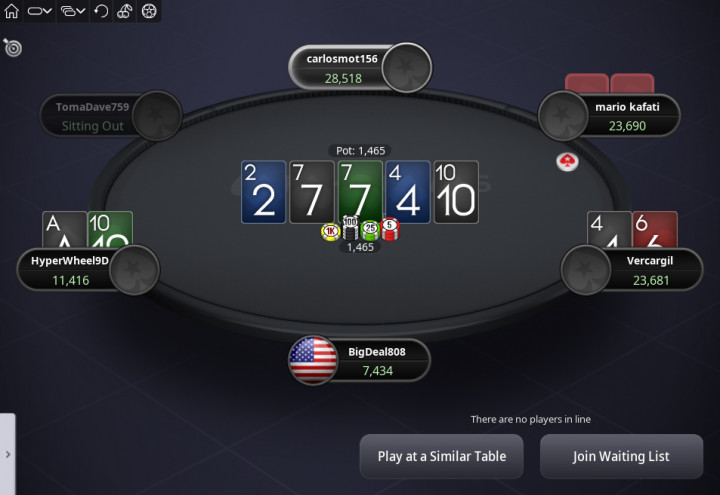720x495 pixels.
Task: Click the Vercargil player avatar
Action: click(585, 270)
